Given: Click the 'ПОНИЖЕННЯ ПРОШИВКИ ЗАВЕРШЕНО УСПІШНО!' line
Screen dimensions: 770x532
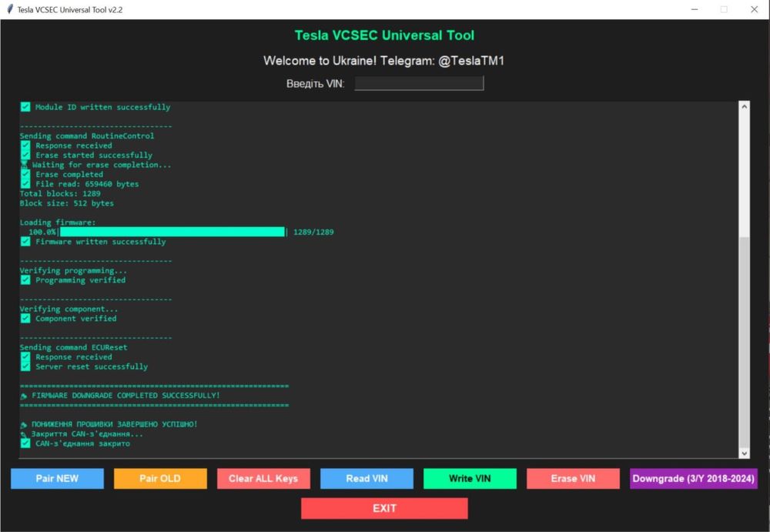Looking at the screenshot, I should [x=115, y=424].
